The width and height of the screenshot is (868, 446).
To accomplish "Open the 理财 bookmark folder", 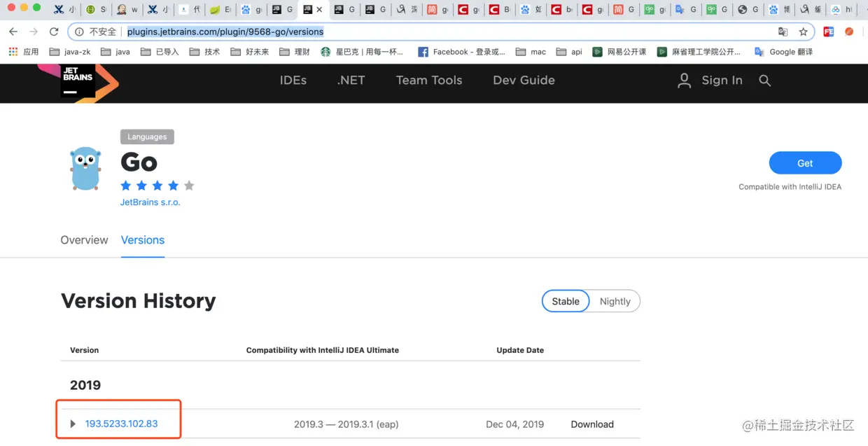I will point(295,52).
